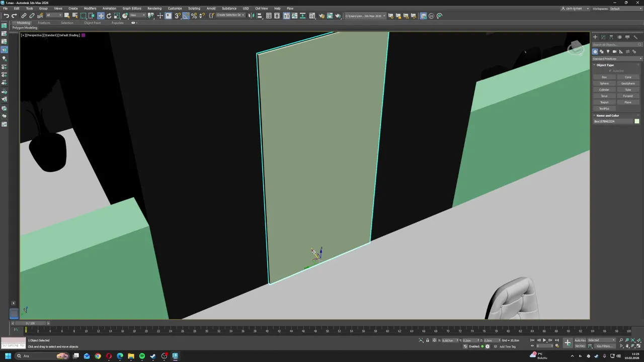Toggle the 3D Snaps icon
The height and width of the screenshot is (362, 644).
177,16
